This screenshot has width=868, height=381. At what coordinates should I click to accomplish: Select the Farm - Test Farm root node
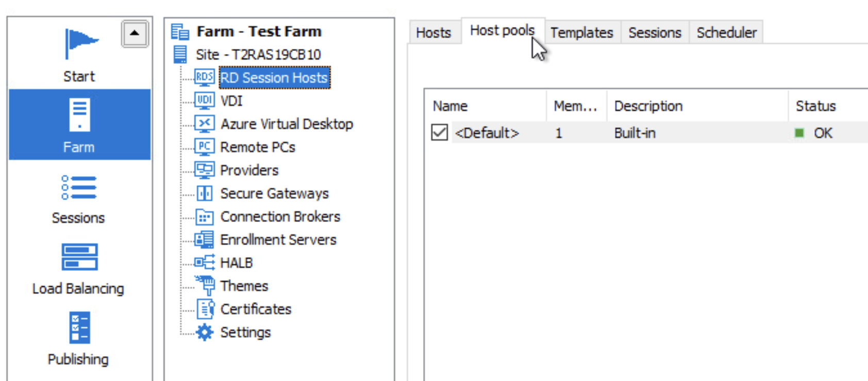pos(259,31)
